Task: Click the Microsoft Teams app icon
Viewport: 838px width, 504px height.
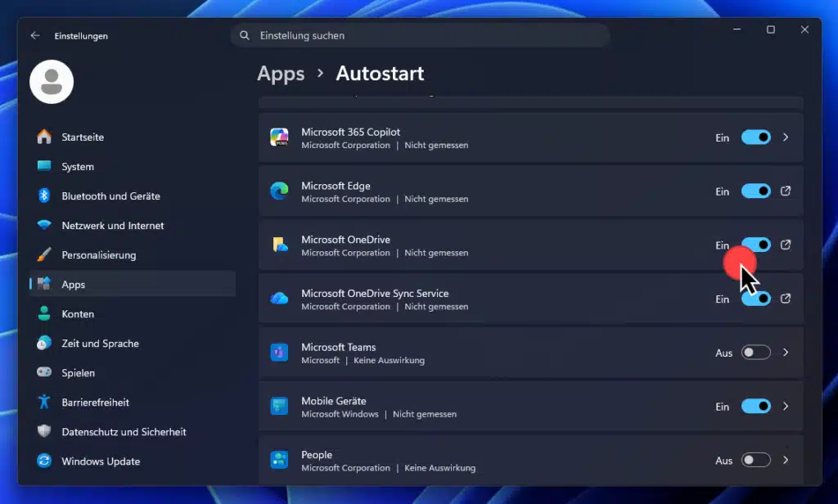Action: pos(279,352)
